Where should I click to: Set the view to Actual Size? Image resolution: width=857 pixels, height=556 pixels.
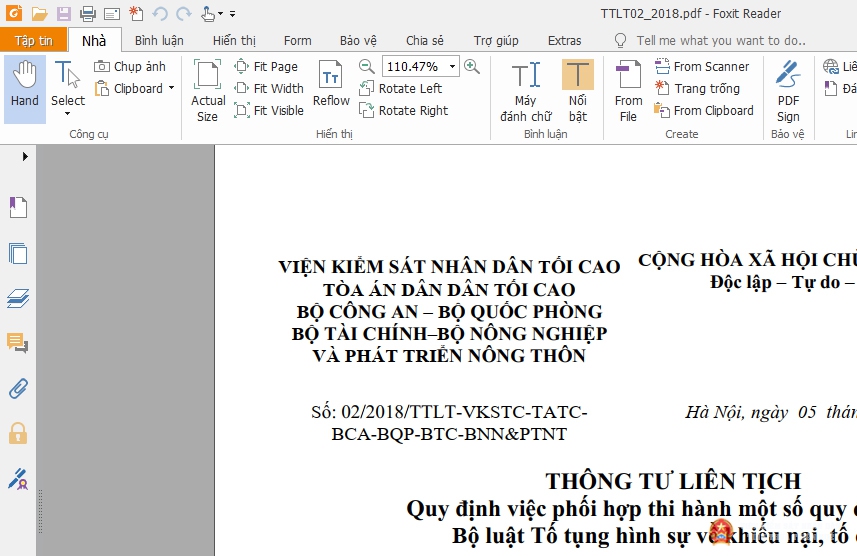pyautogui.click(x=208, y=91)
